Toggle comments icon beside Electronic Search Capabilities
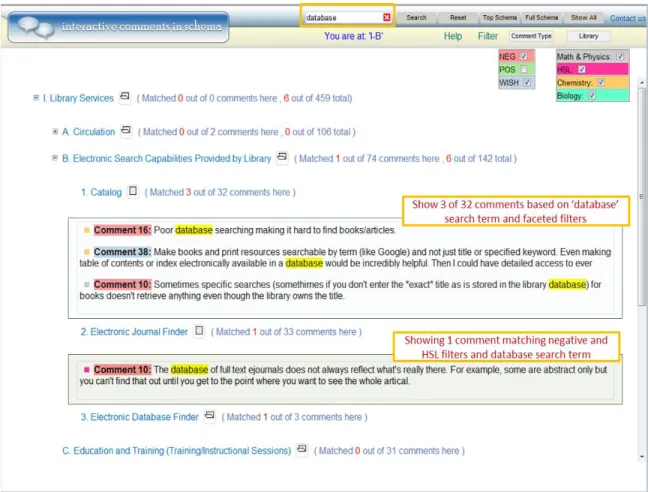 click(x=282, y=157)
